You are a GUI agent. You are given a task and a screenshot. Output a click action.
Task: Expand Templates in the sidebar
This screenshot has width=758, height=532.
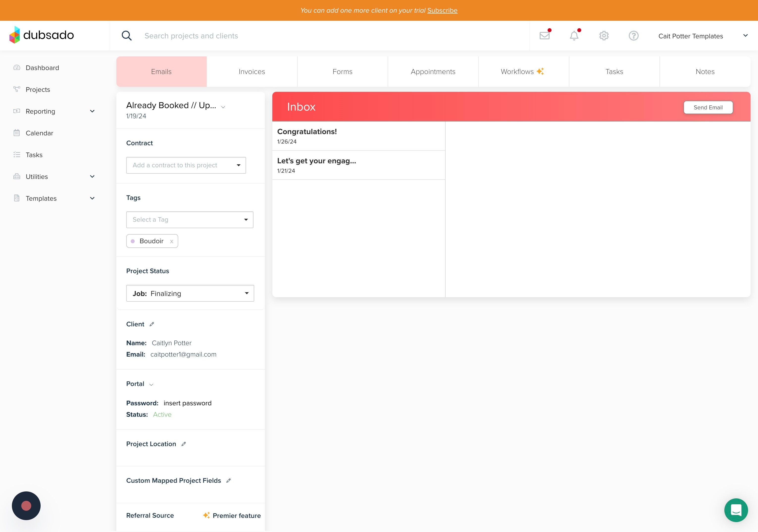coord(92,198)
